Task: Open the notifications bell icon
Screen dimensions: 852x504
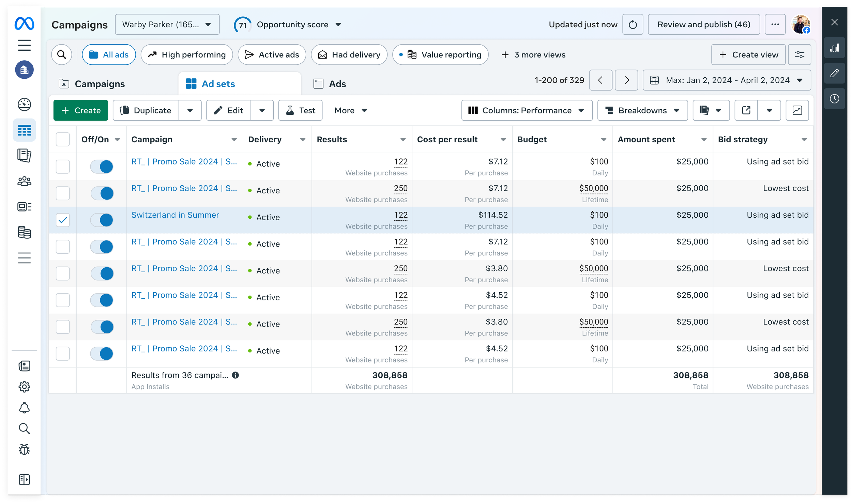Action: [24, 408]
